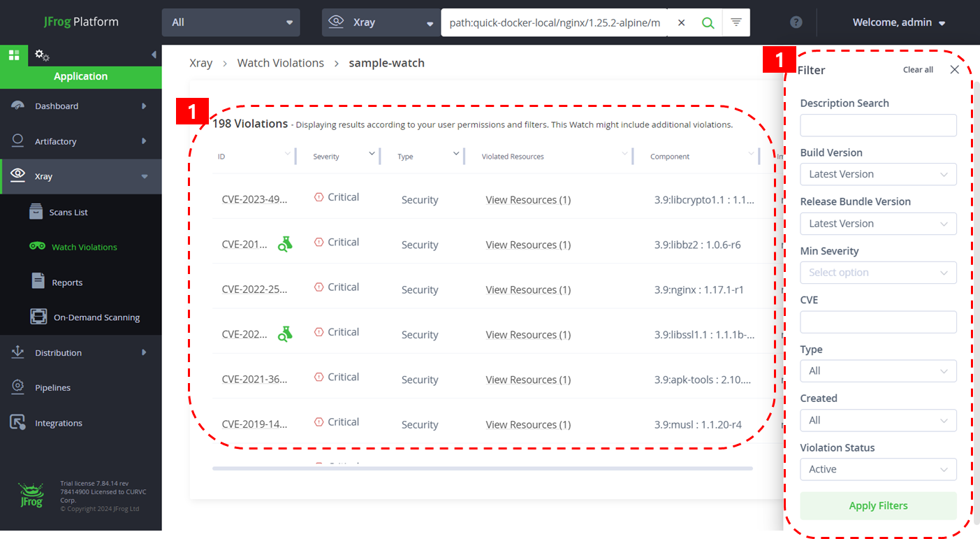Click the Dashboard gauge icon
This screenshot has width=980, height=539.
click(18, 106)
